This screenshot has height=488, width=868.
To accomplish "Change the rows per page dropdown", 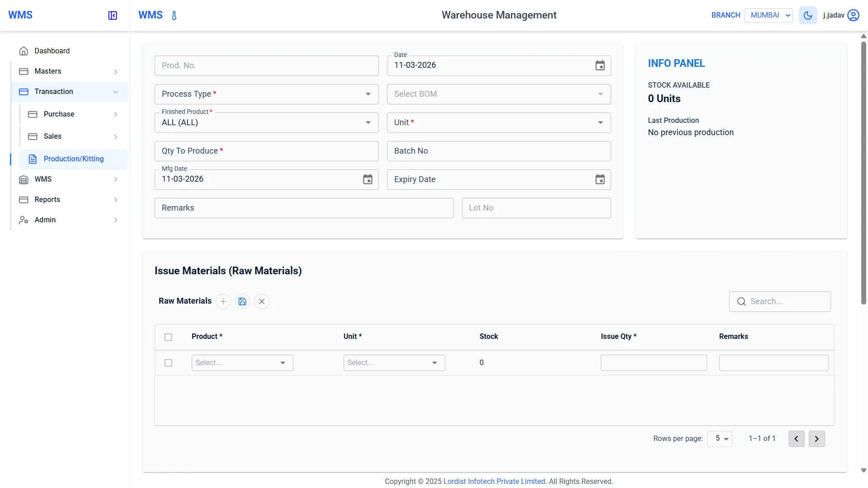I will pos(720,439).
